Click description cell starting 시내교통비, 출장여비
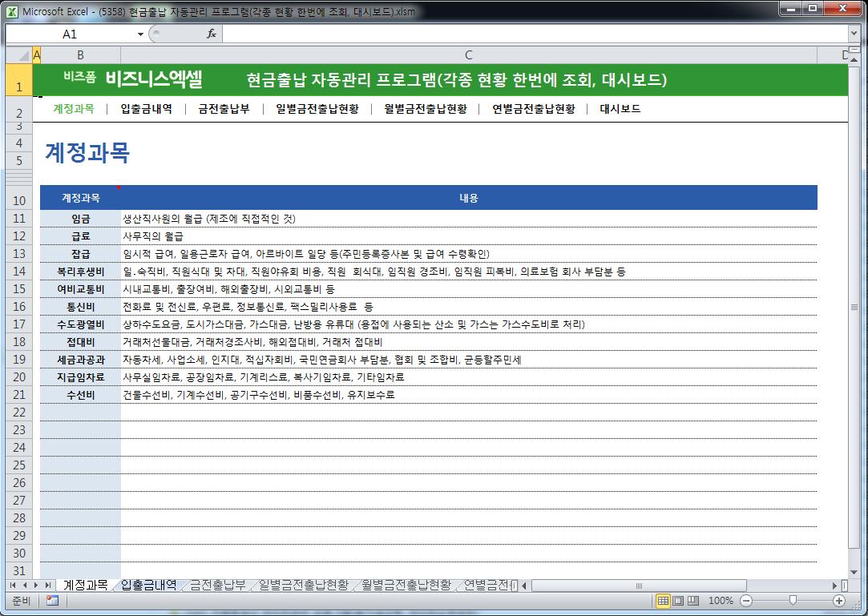 click(x=469, y=289)
